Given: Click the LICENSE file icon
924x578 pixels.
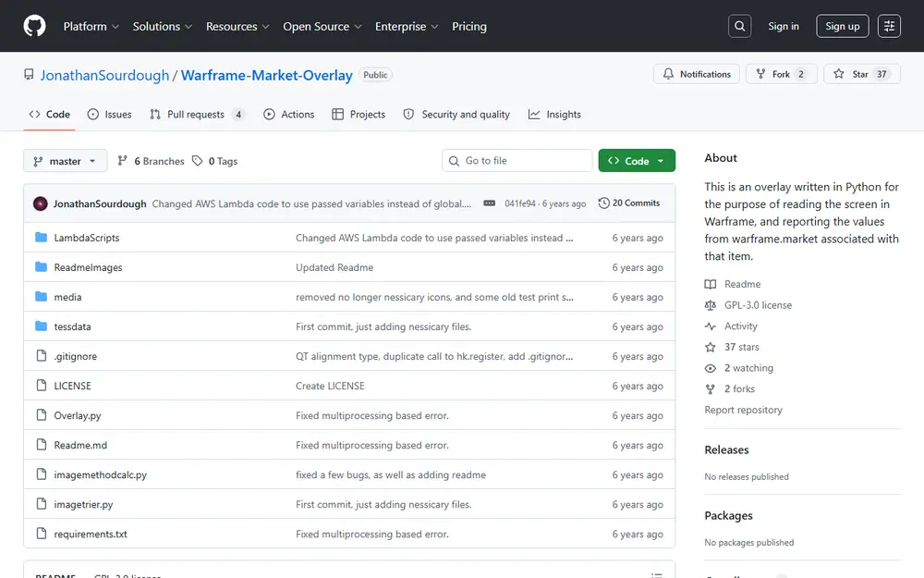Looking at the screenshot, I should pyautogui.click(x=42, y=385).
